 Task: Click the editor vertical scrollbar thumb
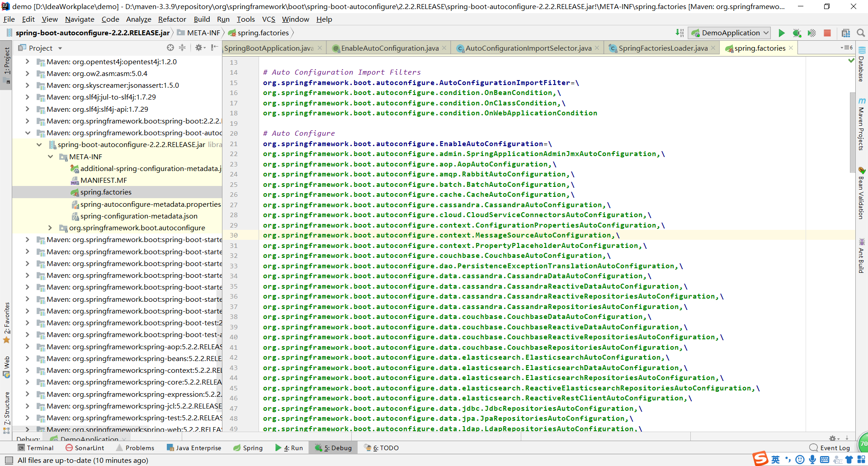pyautogui.click(x=852, y=132)
